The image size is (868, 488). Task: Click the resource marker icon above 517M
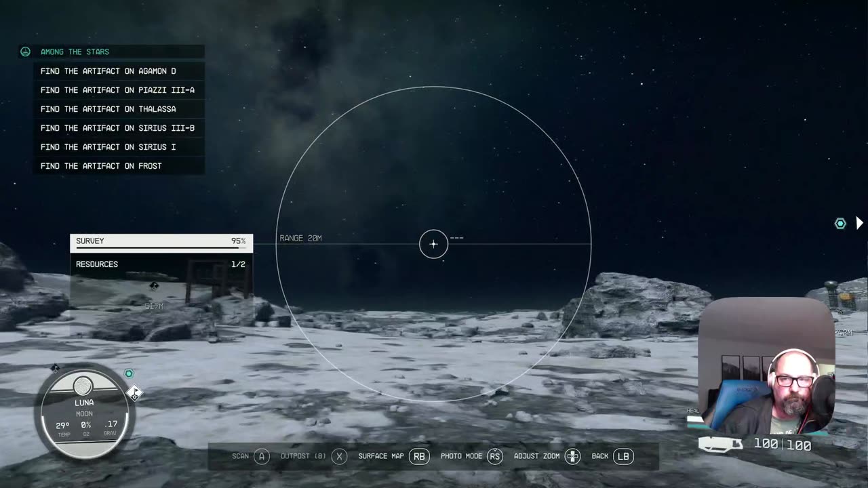(x=154, y=286)
